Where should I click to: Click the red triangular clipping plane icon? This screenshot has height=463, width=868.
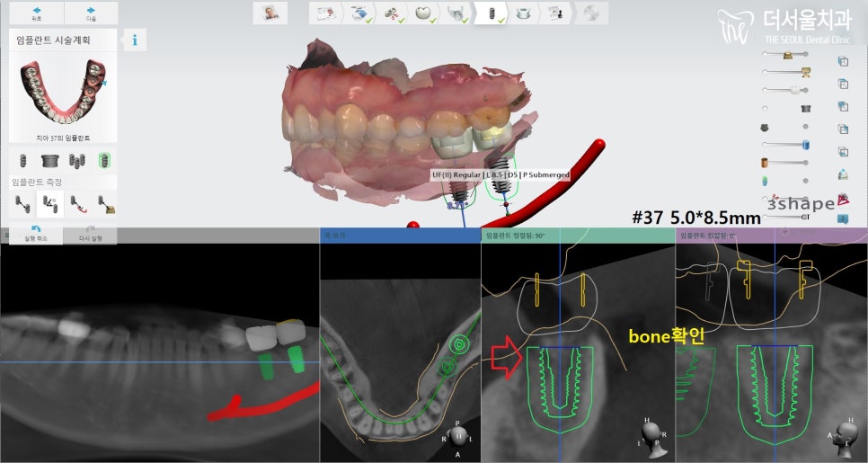[x=844, y=199]
